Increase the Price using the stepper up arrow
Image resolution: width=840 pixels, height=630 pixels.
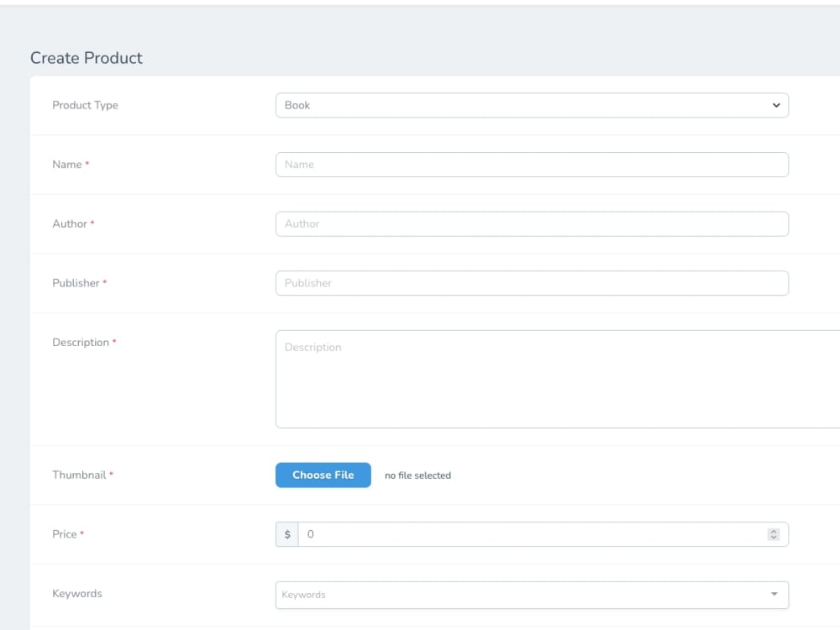click(773, 530)
